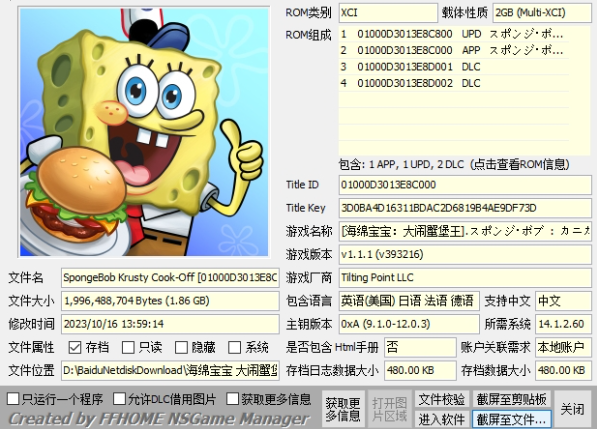
Task: Click the 存档数据大小 field 480.00 KB
Action: point(563,370)
